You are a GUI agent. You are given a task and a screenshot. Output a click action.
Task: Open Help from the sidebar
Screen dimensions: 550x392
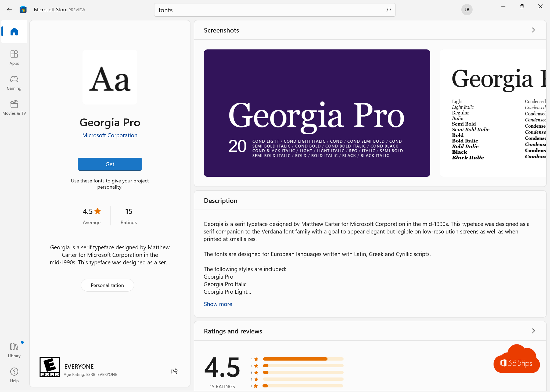coord(14,374)
